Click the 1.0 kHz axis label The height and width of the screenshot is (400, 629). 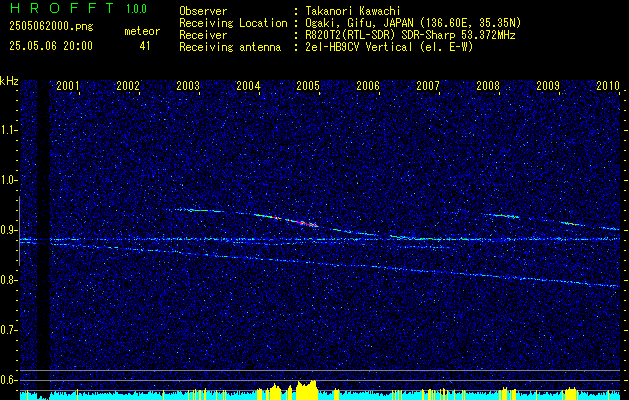8,180
